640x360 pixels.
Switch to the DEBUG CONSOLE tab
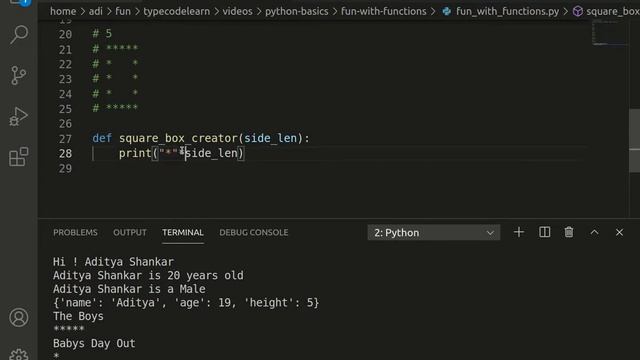tap(253, 233)
